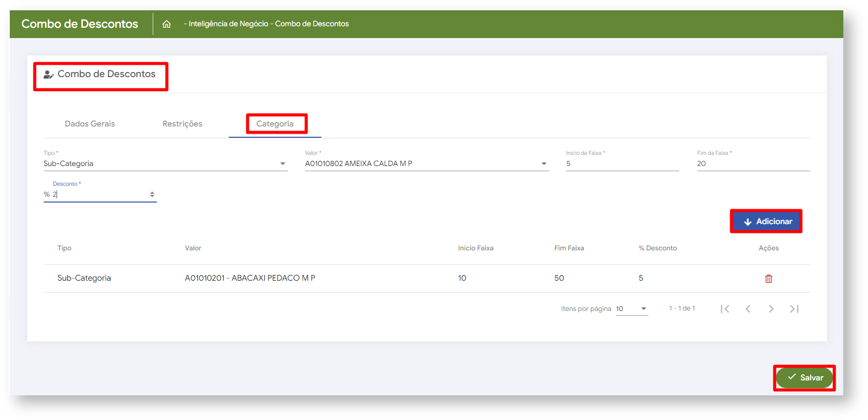Delete the ABACAXI PEDACO row with trash icon
Screen dimensions: 868x420
(768, 279)
